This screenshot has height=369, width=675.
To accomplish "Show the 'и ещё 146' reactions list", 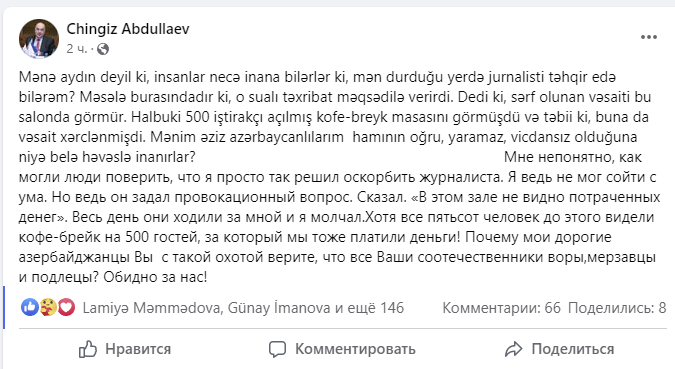I will tap(369, 308).
